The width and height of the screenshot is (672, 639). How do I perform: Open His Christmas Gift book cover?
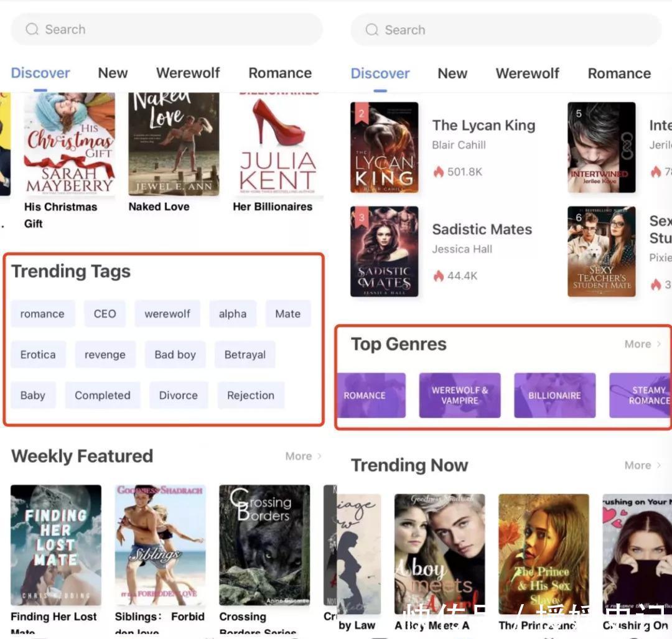[70, 144]
